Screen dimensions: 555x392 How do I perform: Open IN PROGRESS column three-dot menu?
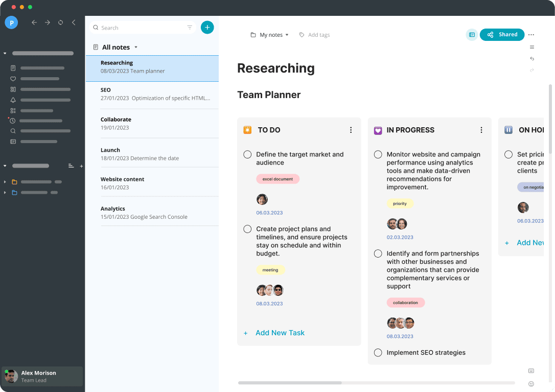(x=481, y=130)
